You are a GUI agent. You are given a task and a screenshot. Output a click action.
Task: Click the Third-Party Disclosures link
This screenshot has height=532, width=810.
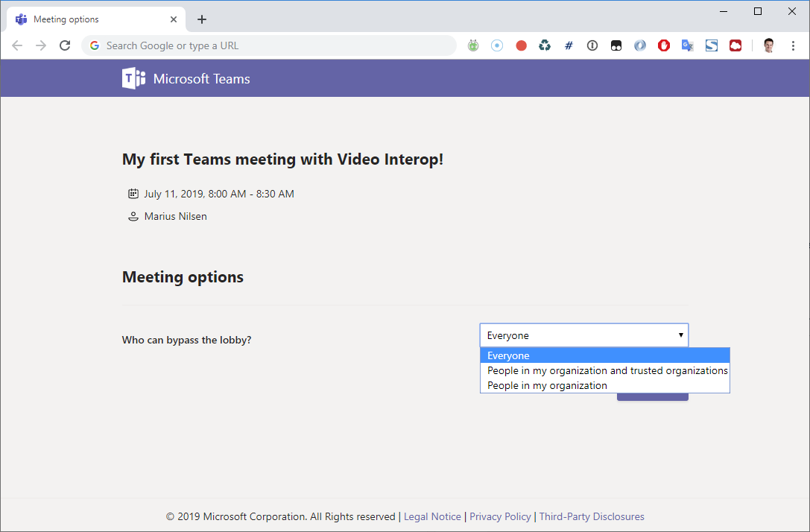coord(592,516)
